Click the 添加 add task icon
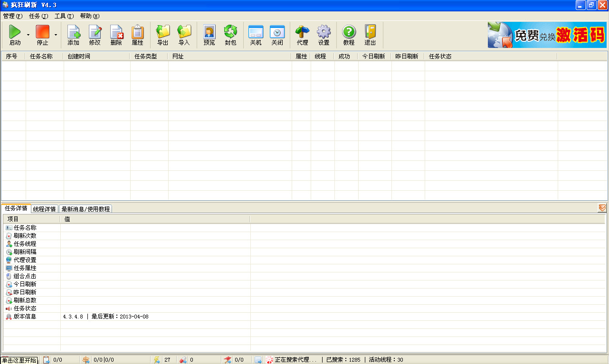The image size is (609, 364). click(x=74, y=32)
